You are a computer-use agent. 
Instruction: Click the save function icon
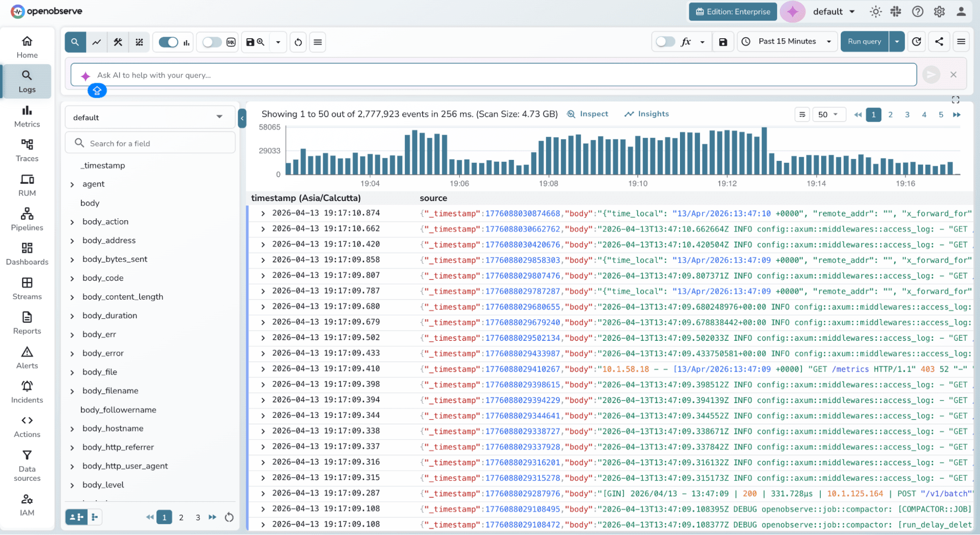723,42
